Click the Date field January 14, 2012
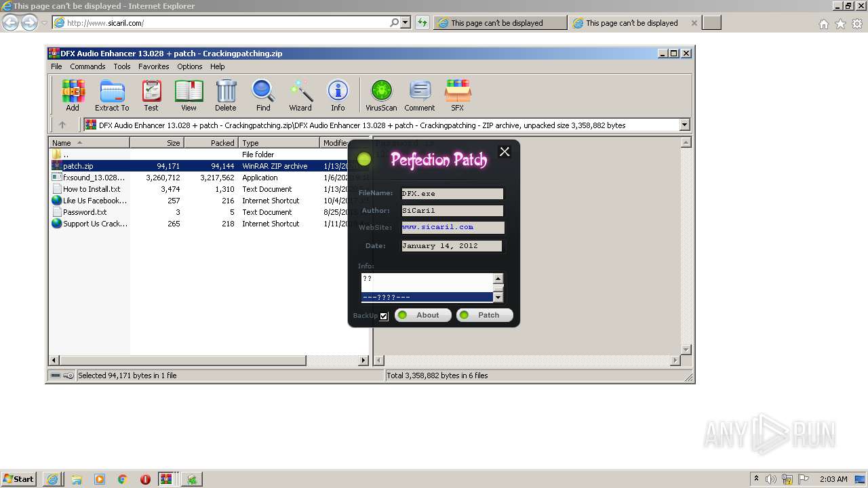Screen dimensions: 868x488 (x=452, y=246)
